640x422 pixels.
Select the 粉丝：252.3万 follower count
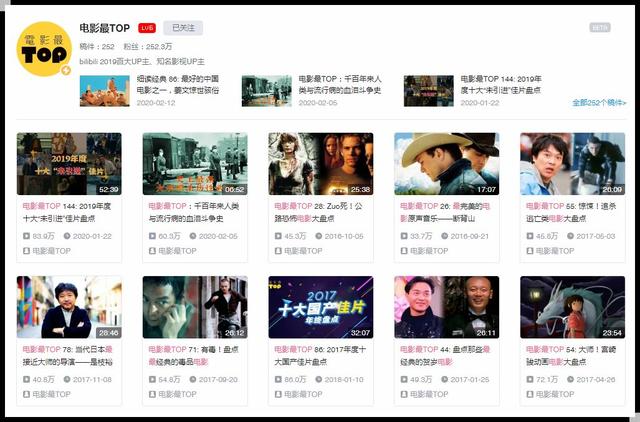148,47
